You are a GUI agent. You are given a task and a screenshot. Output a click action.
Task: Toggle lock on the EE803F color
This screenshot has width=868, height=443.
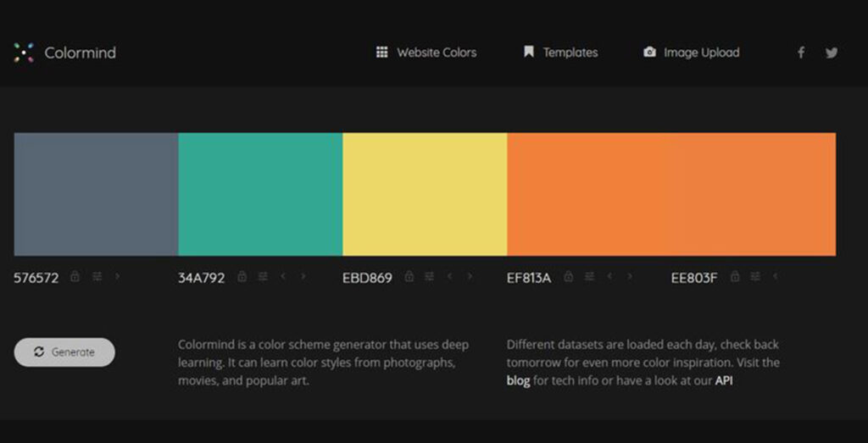coord(735,276)
